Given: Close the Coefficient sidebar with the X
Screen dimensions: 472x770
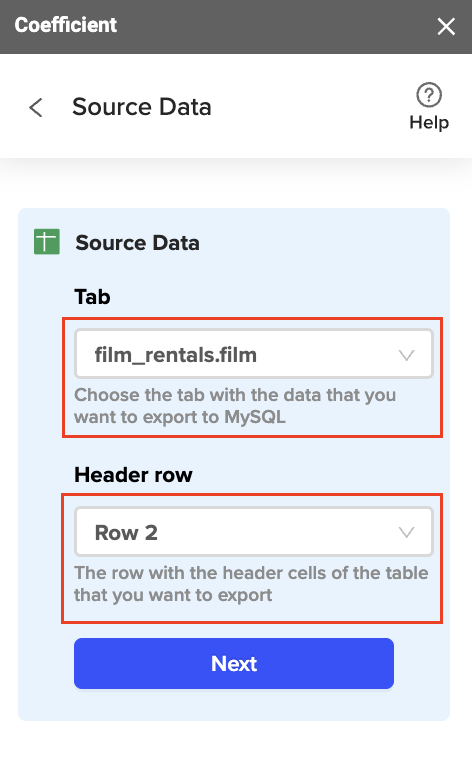Looking at the screenshot, I should coord(446,27).
